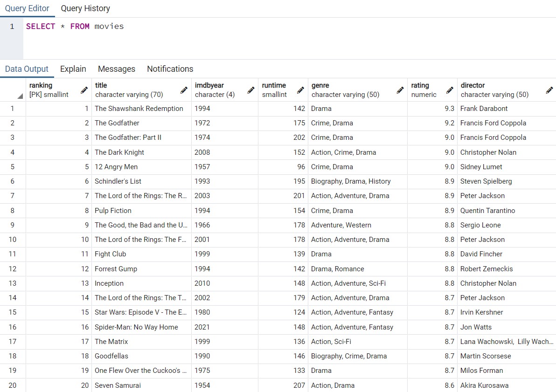Switch to the Messages tab

tap(116, 69)
